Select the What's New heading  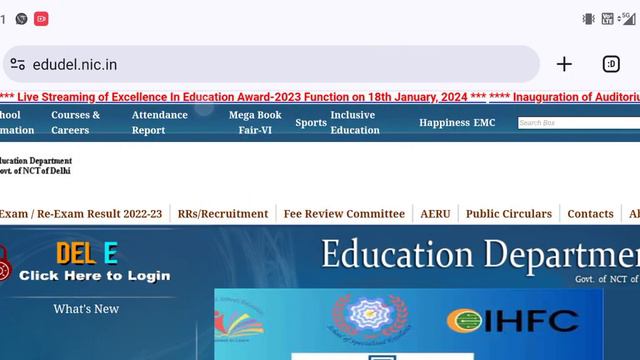(86, 309)
